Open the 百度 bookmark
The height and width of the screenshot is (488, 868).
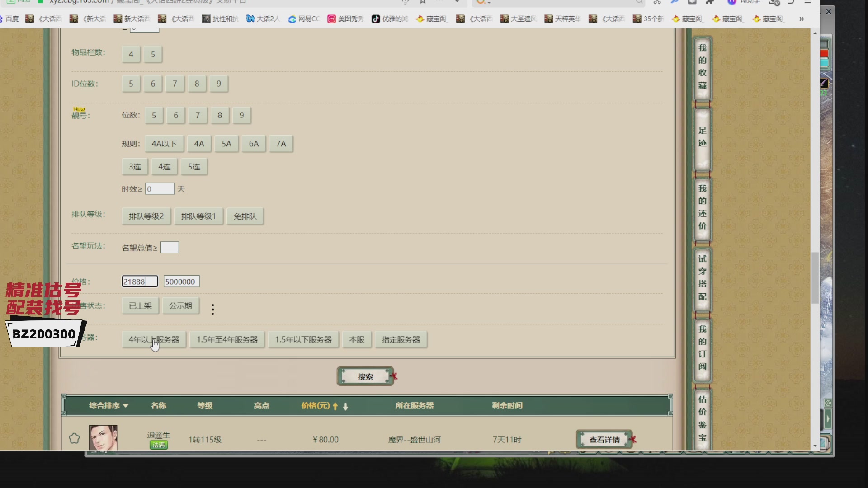point(11,19)
